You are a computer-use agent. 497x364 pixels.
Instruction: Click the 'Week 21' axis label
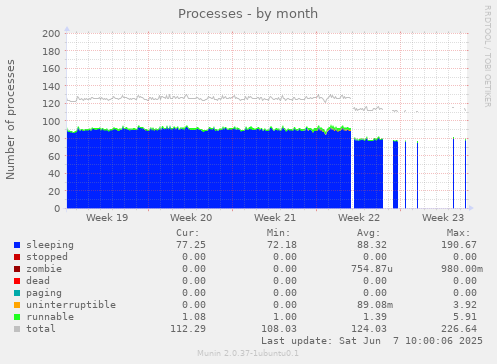tap(275, 218)
